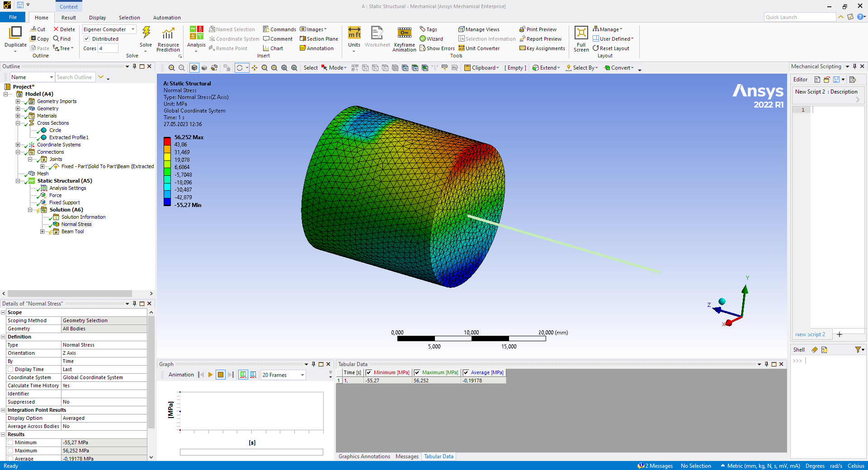868x470 pixels.
Task: Toggle the Display Time checkbox
Action: (x=10, y=369)
